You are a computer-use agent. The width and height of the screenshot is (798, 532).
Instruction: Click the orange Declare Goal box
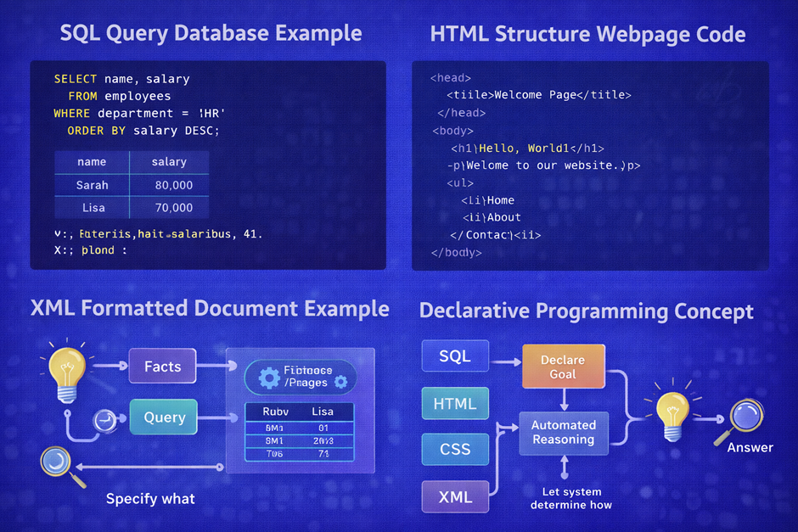point(563,366)
